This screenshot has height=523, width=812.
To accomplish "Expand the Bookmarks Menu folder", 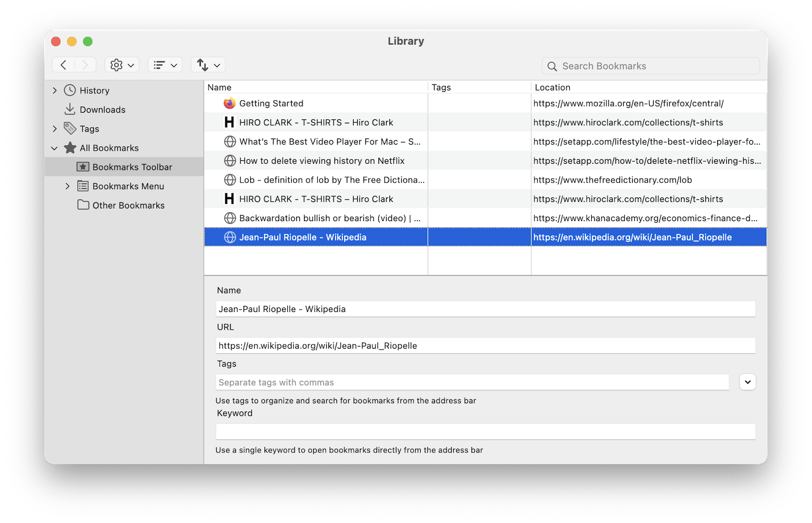I will pyautogui.click(x=68, y=186).
